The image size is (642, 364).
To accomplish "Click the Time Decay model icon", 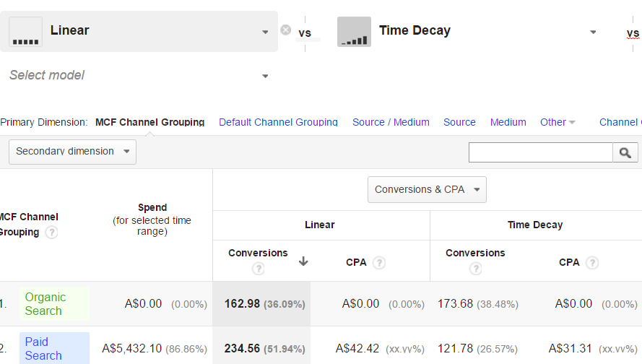I will (x=354, y=32).
